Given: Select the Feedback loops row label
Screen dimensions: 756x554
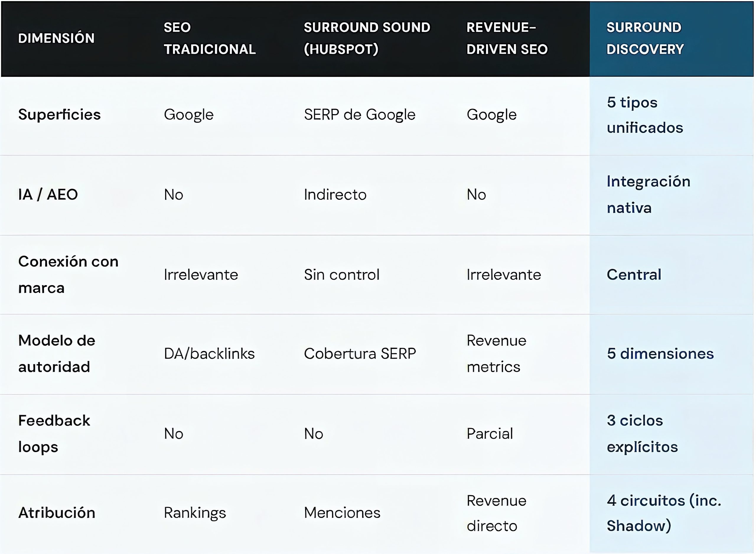Looking at the screenshot, I should click(x=54, y=433).
